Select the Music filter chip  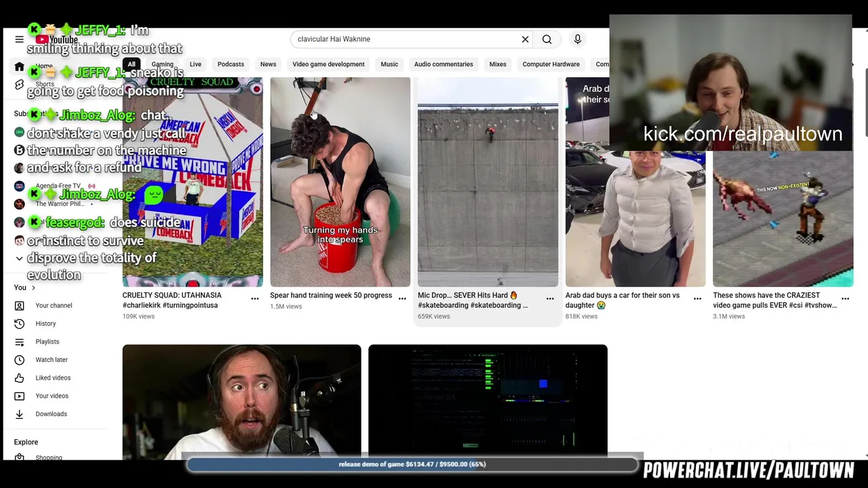[x=389, y=64]
